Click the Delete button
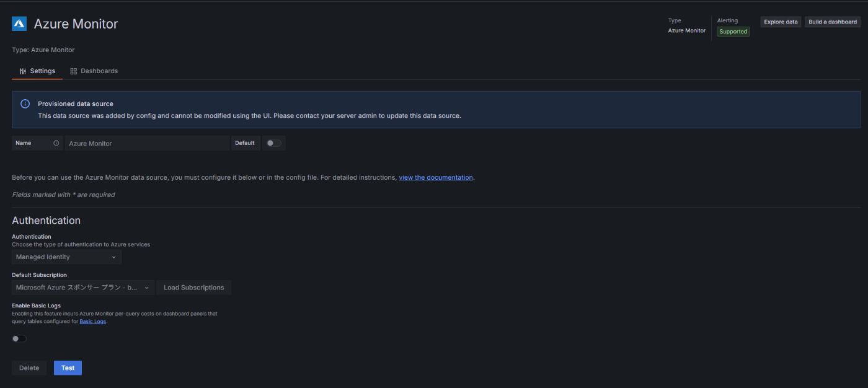Screen dimensions: 868x388 coord(29,368)
